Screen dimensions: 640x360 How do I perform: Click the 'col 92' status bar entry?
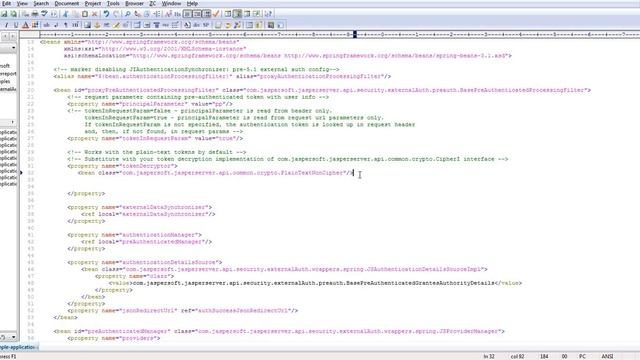coord(517,356)
